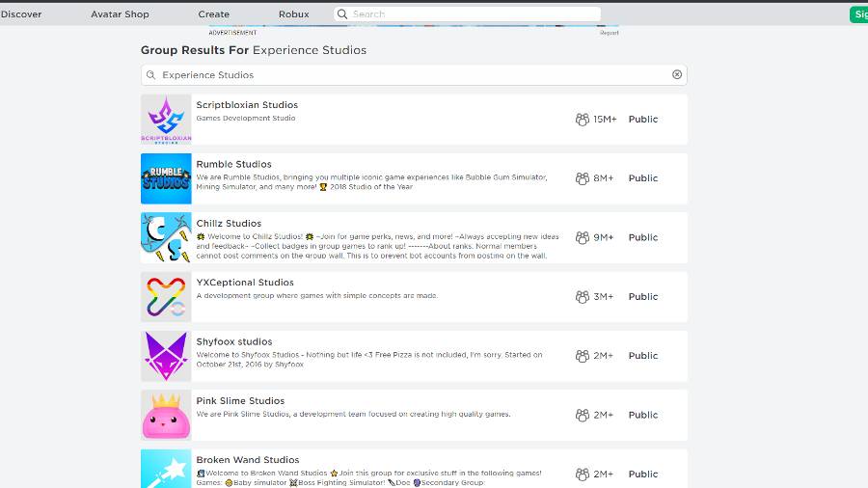Click the Shyfoox Studios description text
The height and width of the screenshot is (488, 868).
[x=369, y=359]
